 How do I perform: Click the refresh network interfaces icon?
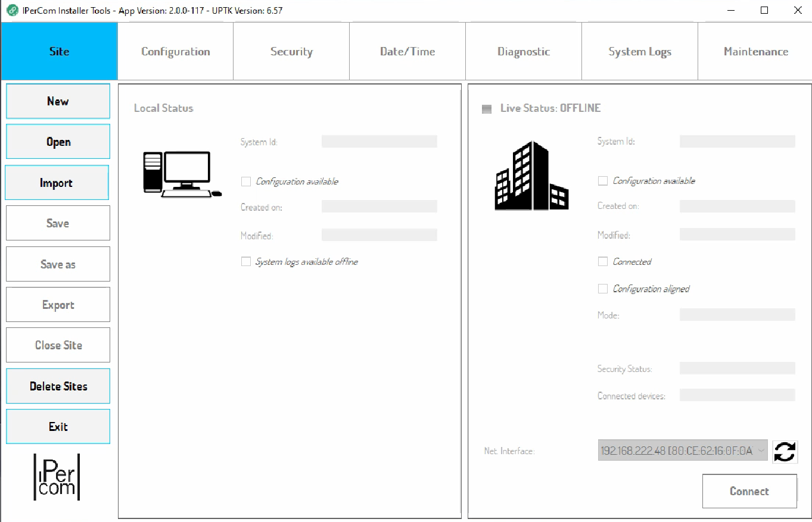[x=785, y=451]
